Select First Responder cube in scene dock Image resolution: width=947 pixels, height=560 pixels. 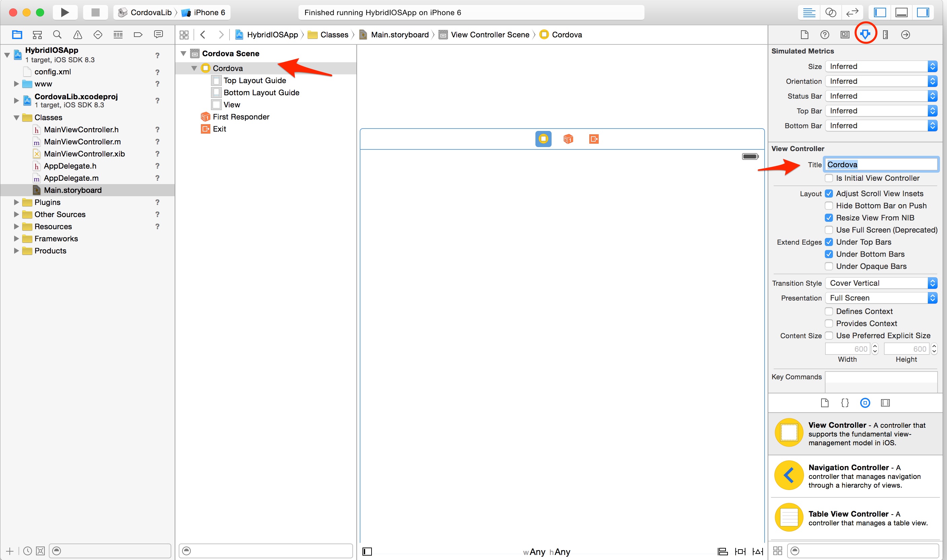pyautogui.click(x=568, y=139)
